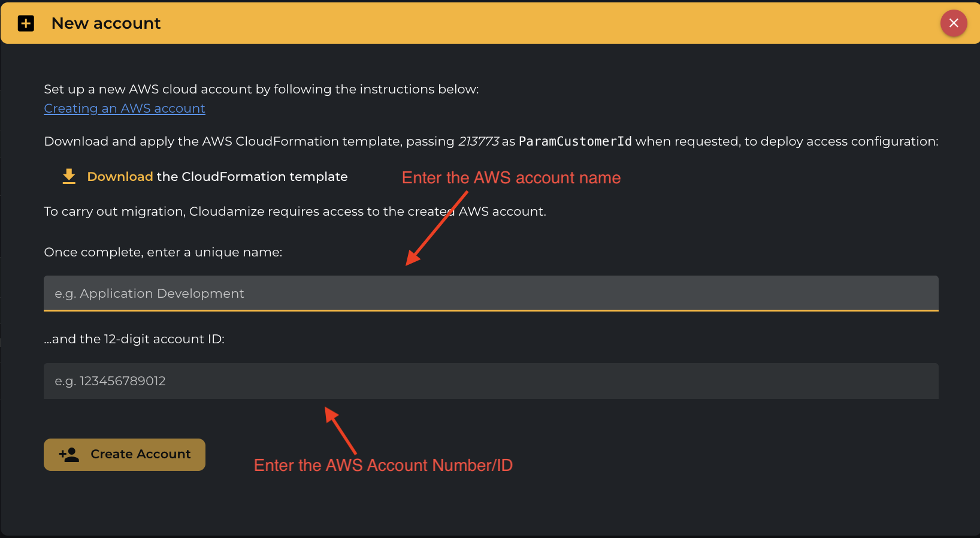Click the '...and the 12-digit account ID' label
This screenshot has height=538, width=980.
(134, 339)
